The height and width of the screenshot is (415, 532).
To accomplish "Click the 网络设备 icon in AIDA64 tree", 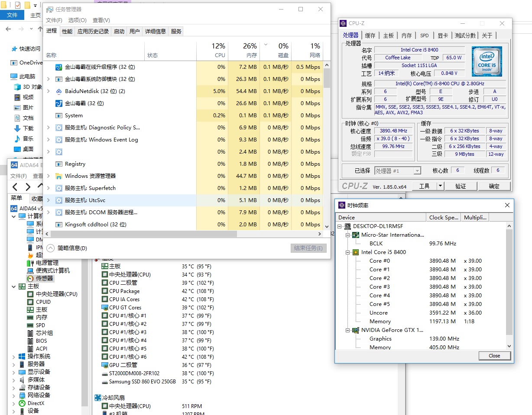I will 22,395.
